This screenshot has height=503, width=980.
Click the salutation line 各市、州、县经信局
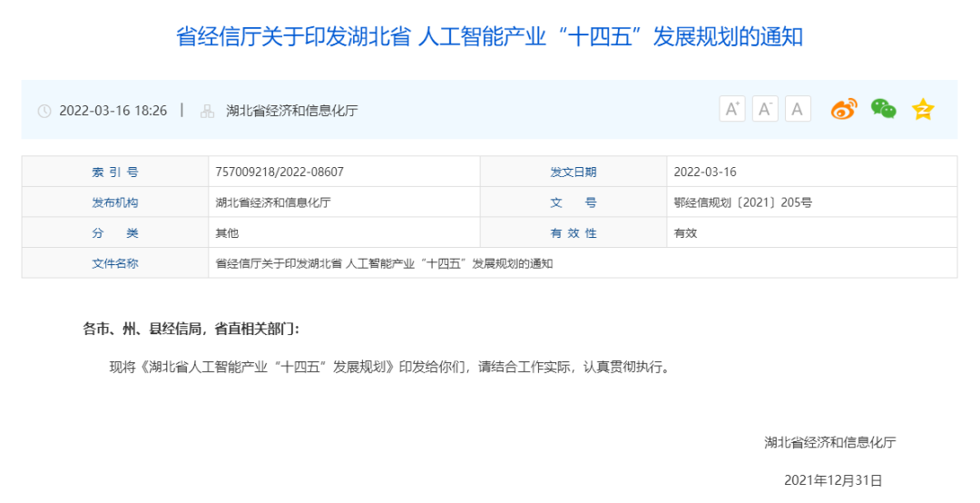191,328
